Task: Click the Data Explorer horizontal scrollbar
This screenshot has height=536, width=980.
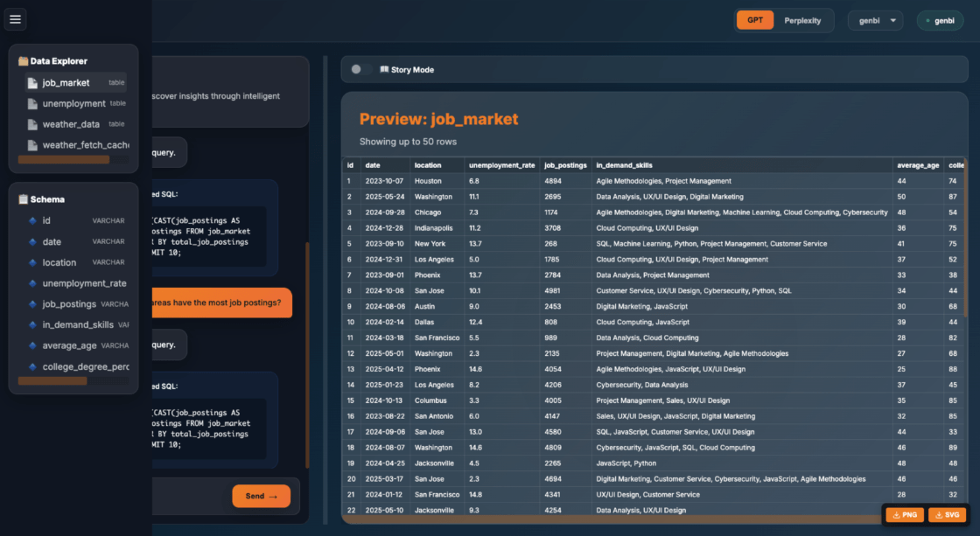Action: pos(64,160)
